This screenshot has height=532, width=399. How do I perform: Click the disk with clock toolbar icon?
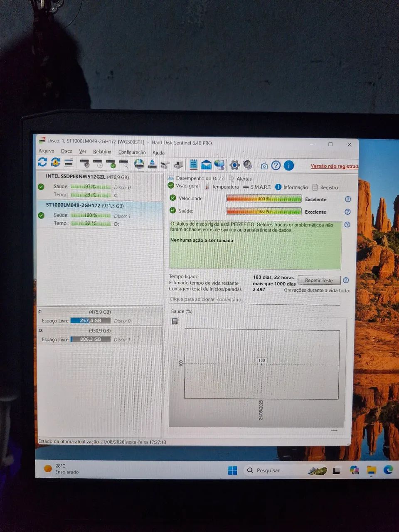click(x=98, y=163)
